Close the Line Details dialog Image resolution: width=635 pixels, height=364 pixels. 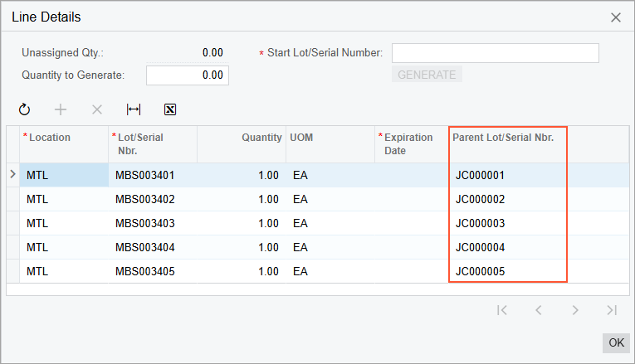[x=615, y=17]
